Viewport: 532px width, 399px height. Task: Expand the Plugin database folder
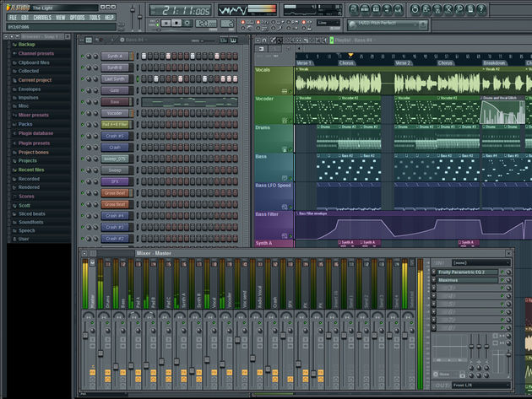click(35, 133)
